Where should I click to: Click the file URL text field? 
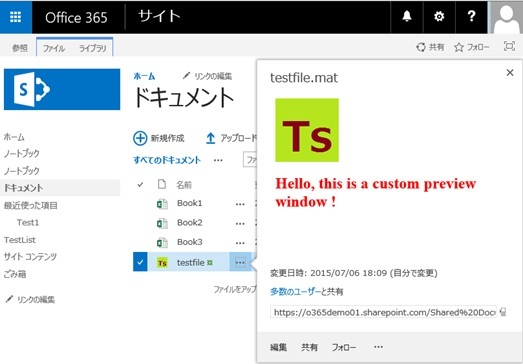click(383, 312)
